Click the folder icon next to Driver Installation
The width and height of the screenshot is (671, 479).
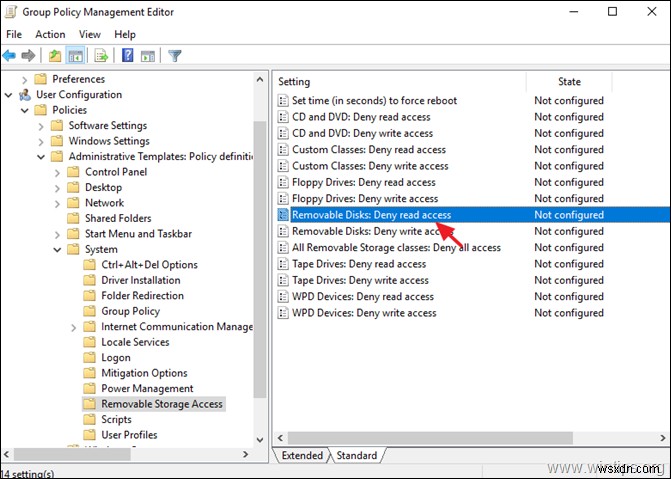click(89, 280)
